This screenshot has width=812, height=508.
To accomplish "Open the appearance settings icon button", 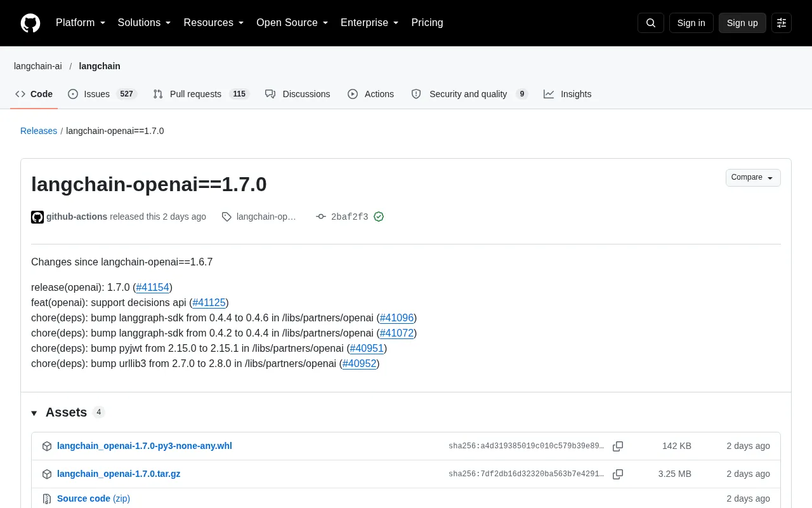I will coord(782,23).
